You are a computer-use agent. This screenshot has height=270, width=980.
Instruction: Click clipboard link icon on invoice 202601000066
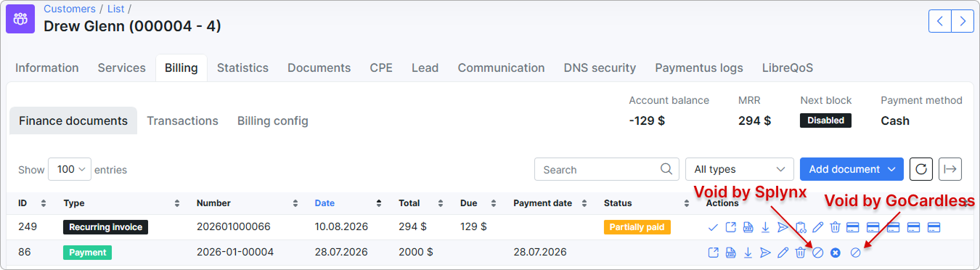click(x=800, y=228)
